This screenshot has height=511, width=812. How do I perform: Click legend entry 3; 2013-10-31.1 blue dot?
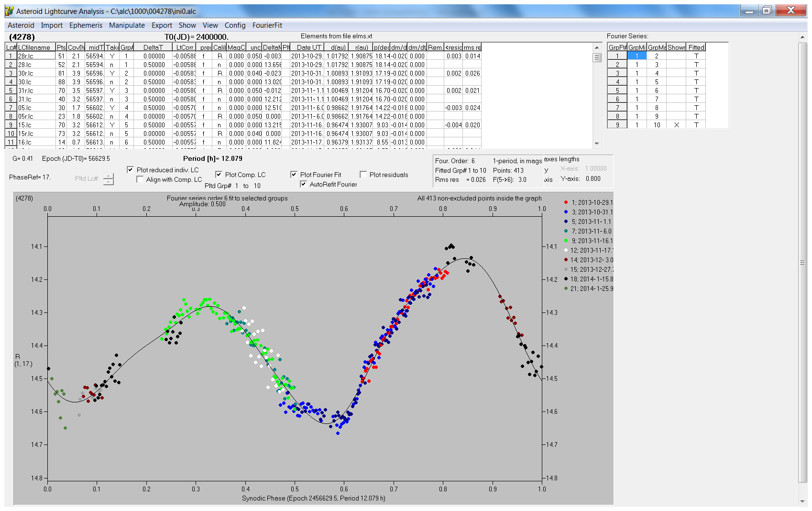[x=566, y=212]
